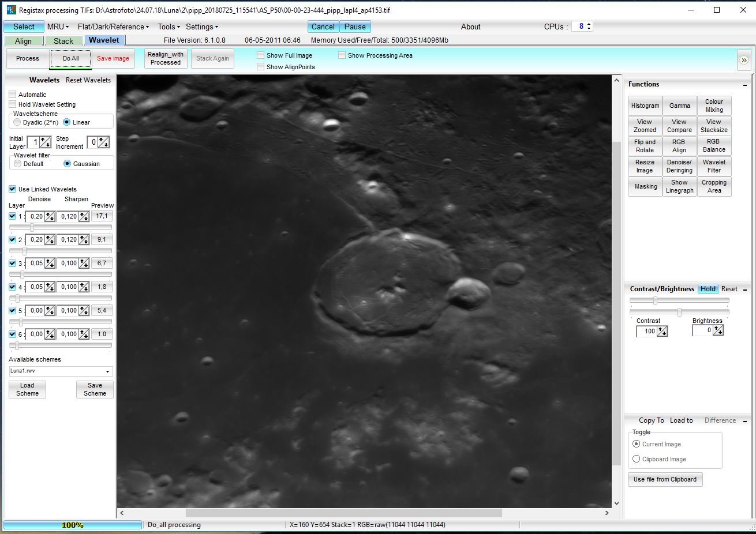Viewport: 756px width, 534px height.
Task: Expand the Flat/Dark/Reference menu
Action: click(113, 27)
